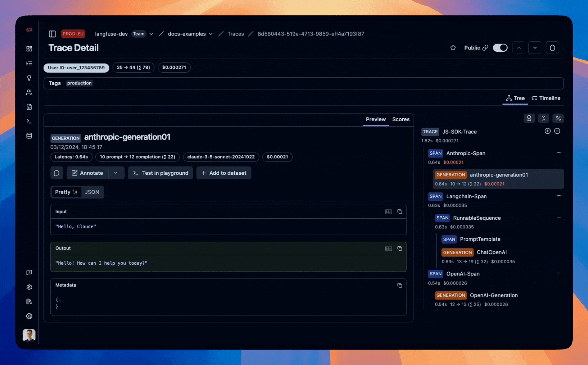Click the production tag

pos(79,83)
